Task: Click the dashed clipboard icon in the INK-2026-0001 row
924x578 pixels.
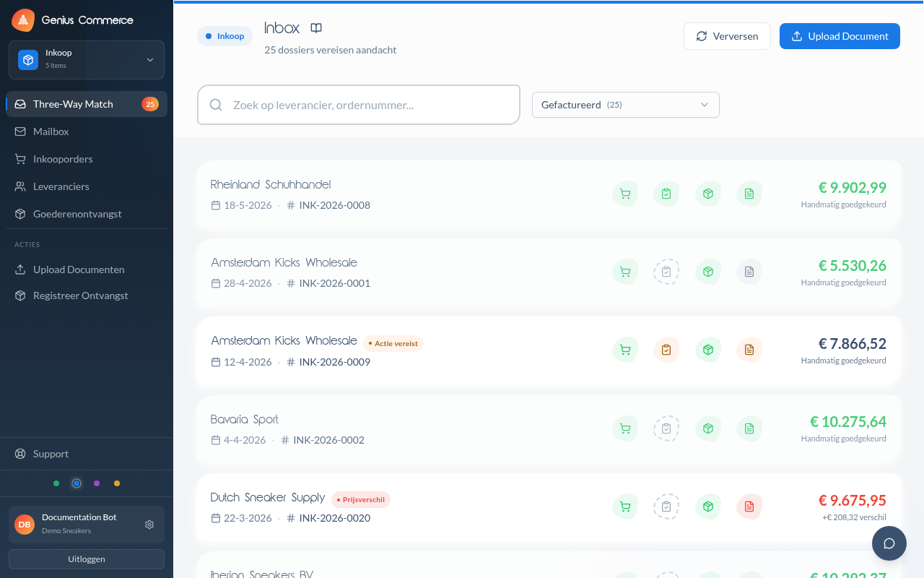Action: point(666,272)
